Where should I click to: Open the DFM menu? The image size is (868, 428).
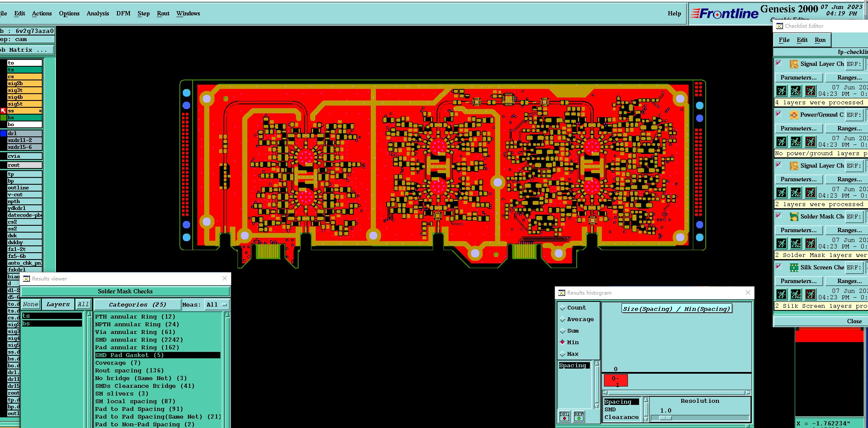click(x=123, y=14)
